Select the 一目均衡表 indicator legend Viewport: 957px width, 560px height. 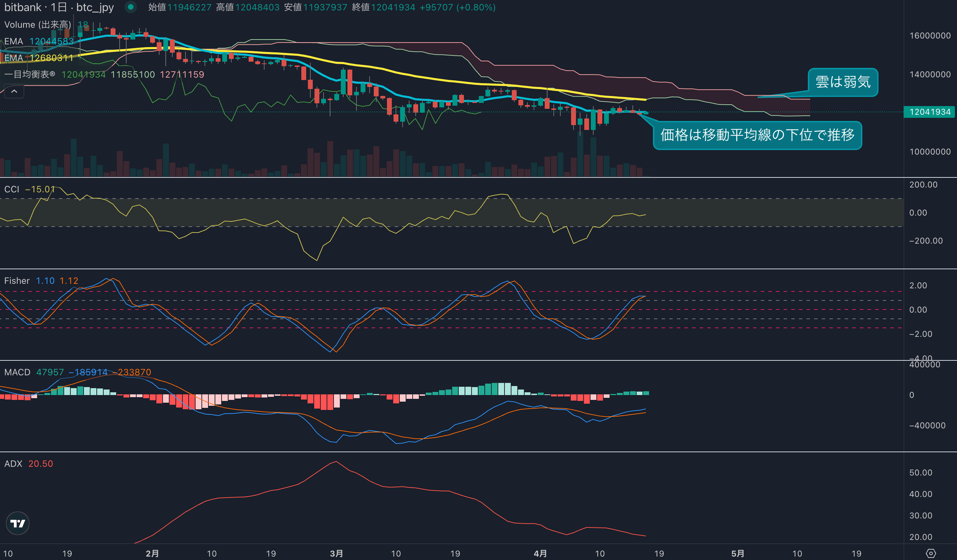29,75
